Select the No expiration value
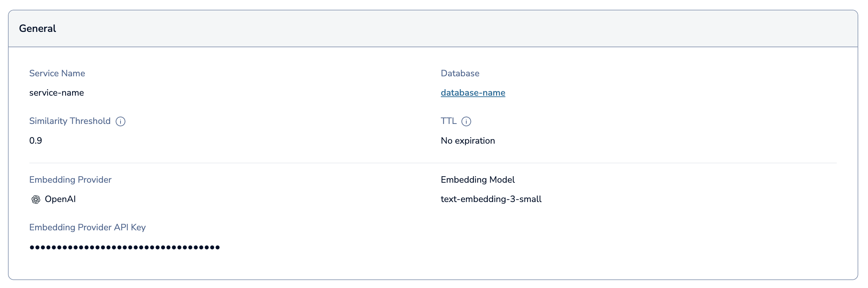 pos(468,141)
